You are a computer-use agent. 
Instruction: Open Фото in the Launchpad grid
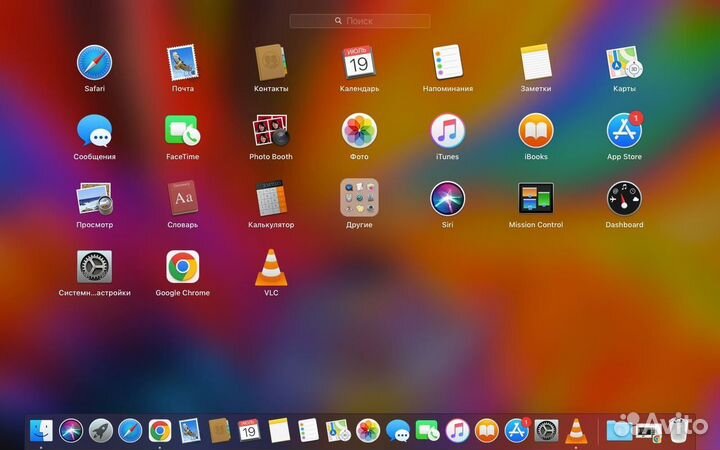(x=359, y=131)
